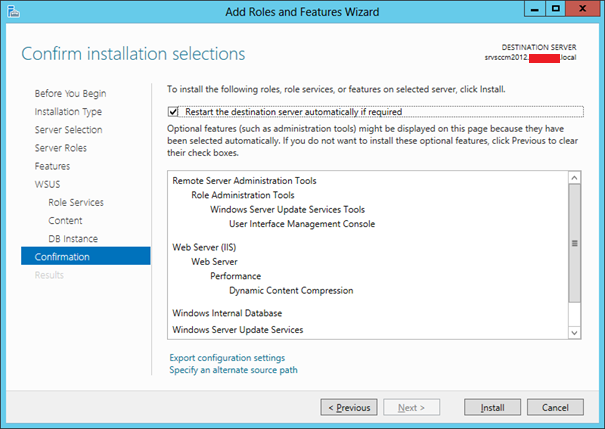The image size is (605, 429).
Task: Open Export configuration settings link
Action: click(x=227, y=358)
